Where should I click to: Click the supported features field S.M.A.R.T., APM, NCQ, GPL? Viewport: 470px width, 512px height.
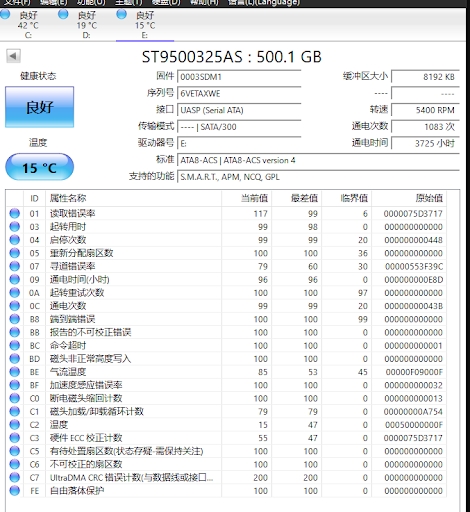pyautogui.click(x=319, y=177)
